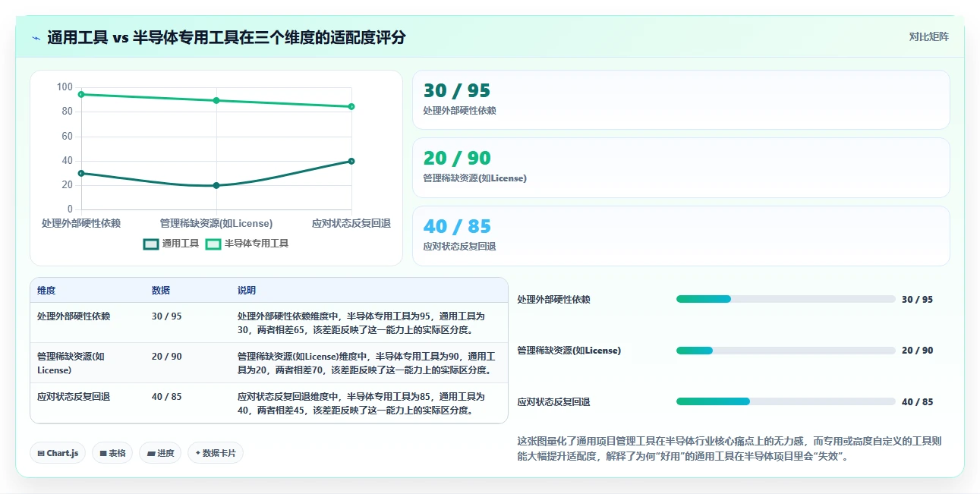
Task: Click the icon inside the Chart.js chip
Action: 41,454
